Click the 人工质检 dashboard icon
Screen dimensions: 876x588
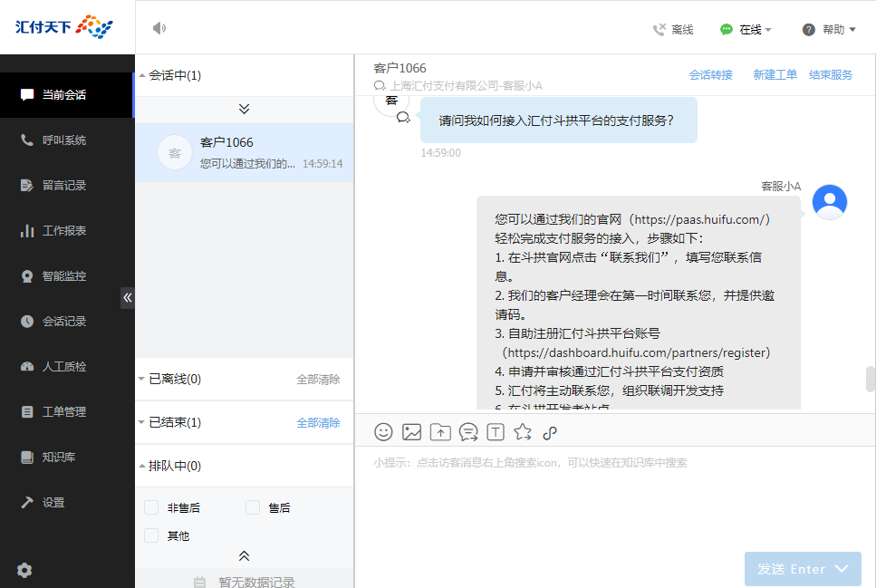click(x=27, y=367)
